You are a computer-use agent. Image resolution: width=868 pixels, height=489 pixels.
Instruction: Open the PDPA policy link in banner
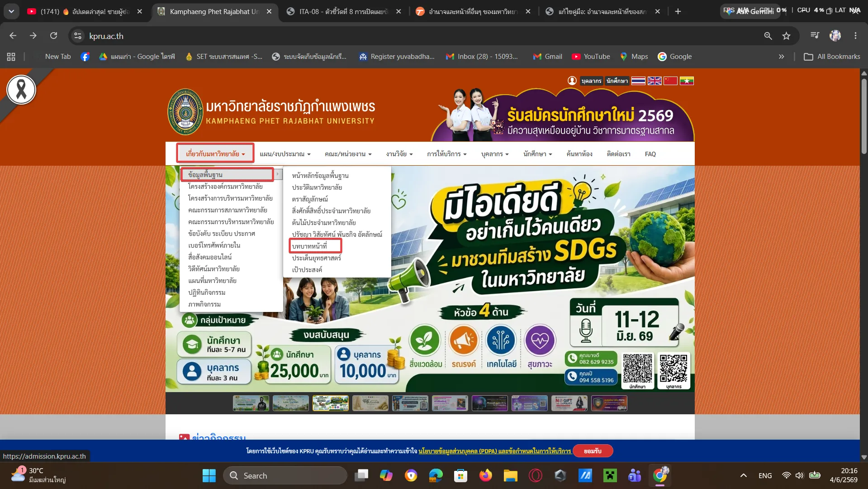(x=494, y=451)
